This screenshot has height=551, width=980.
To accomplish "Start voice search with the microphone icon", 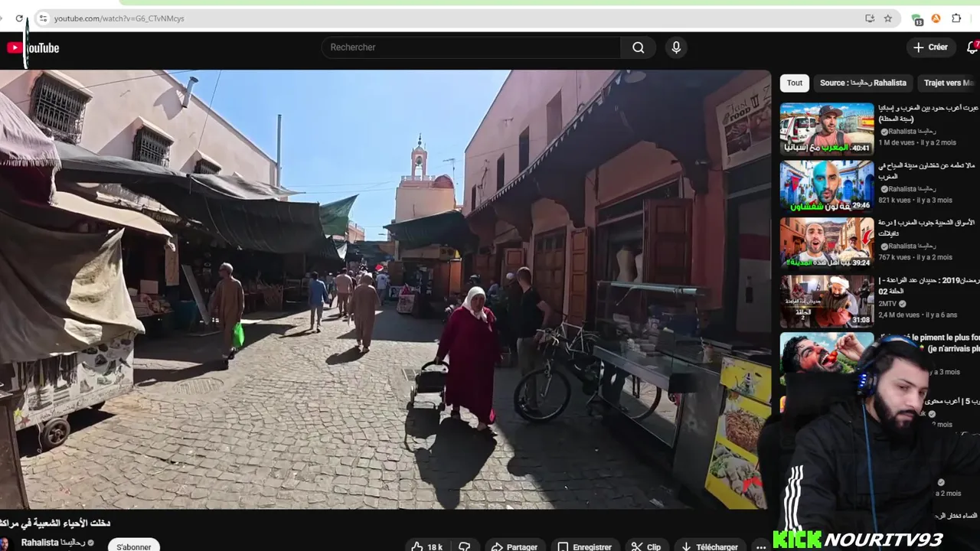I will point(676,47).
